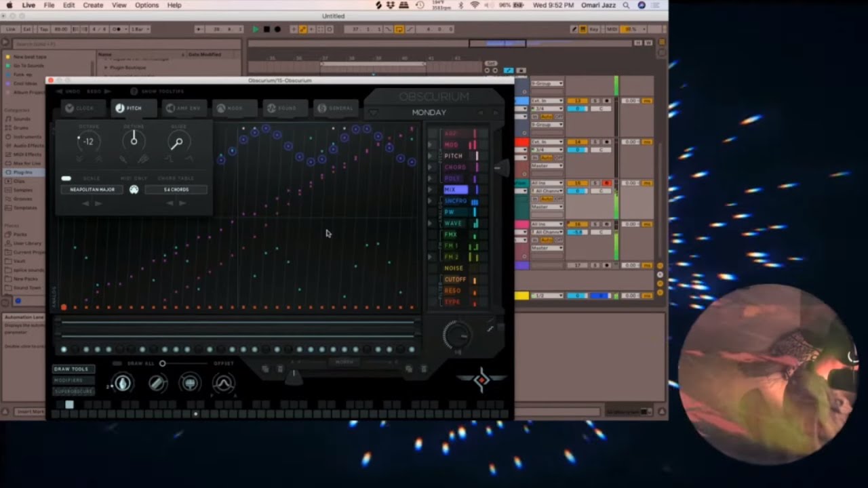Open the 54 Chords chord table selector
The width and height of the screenshot is (868, 488).
(176, 190)
